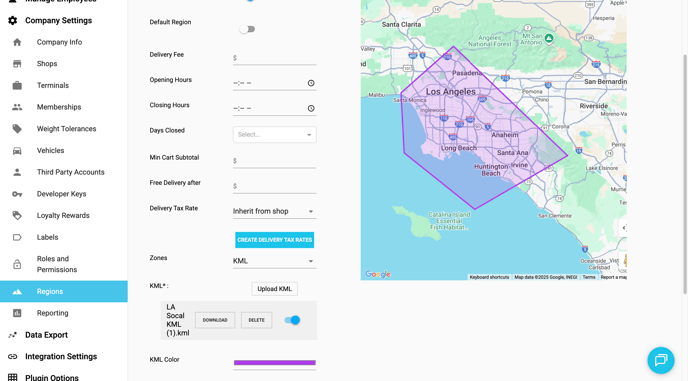
Task: Go to Shops in sidebar
Action: click(47, 64)
